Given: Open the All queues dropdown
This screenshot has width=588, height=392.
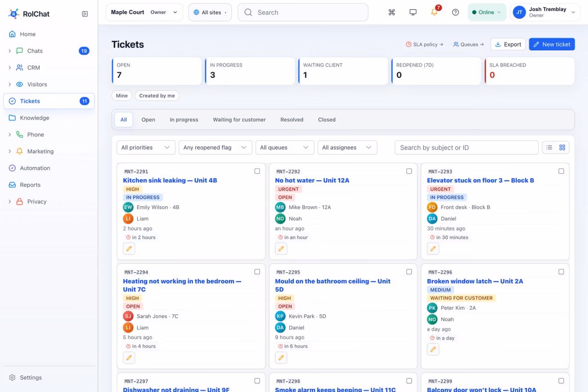Looking at the screenshot, I should coord(285,148).
